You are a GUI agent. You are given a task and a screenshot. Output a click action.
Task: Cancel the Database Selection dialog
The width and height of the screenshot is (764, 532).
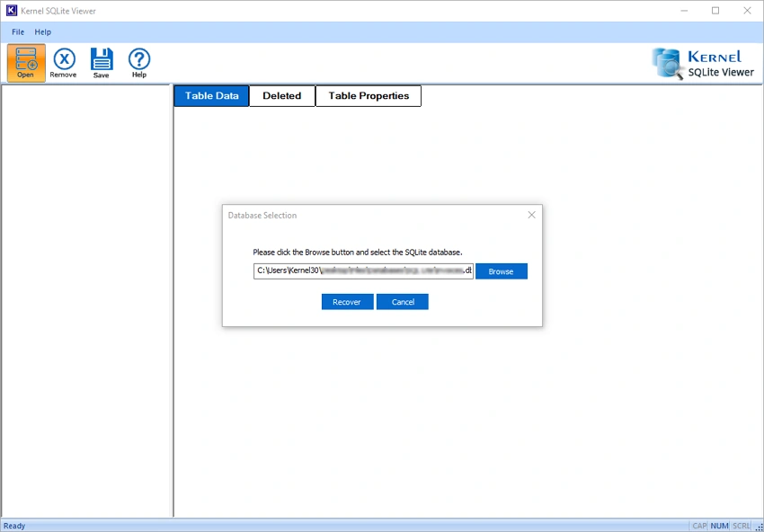pos(403,302)
